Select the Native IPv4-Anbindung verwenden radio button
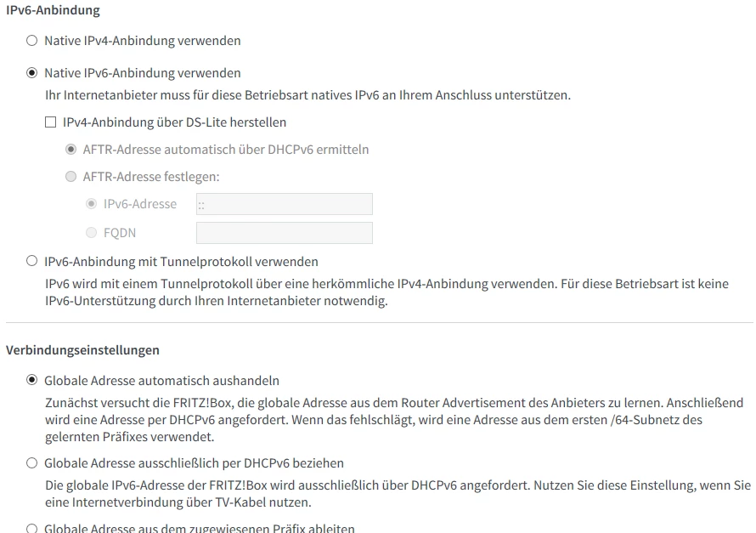Image resolution: width=756 pixels, height=533 pixels. (32, 40)
